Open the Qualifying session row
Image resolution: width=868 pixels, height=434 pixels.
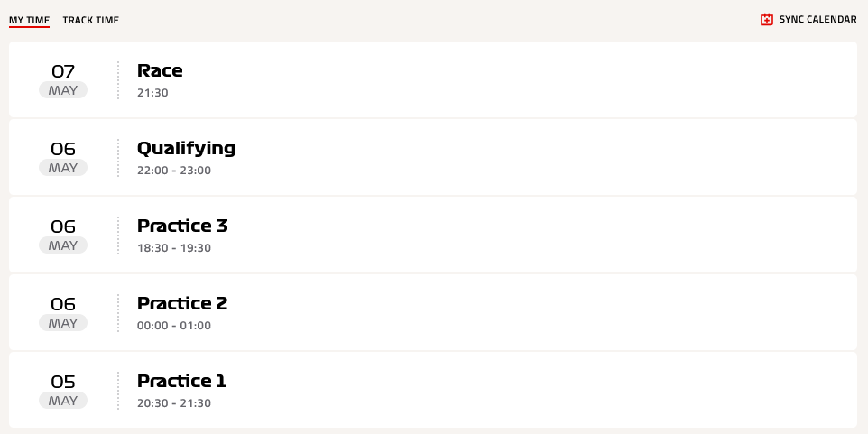pos(433,157)
